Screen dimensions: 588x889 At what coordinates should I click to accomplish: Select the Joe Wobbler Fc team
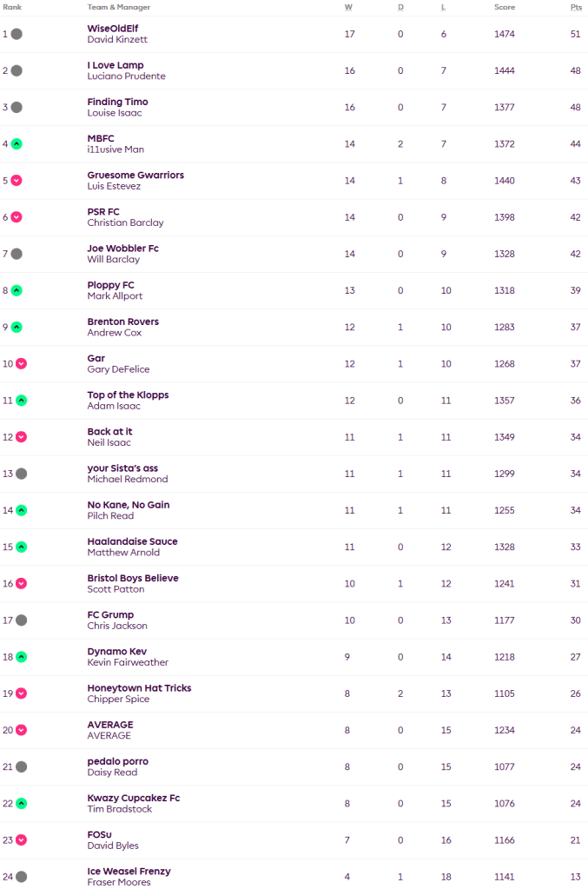pos(122,249)
